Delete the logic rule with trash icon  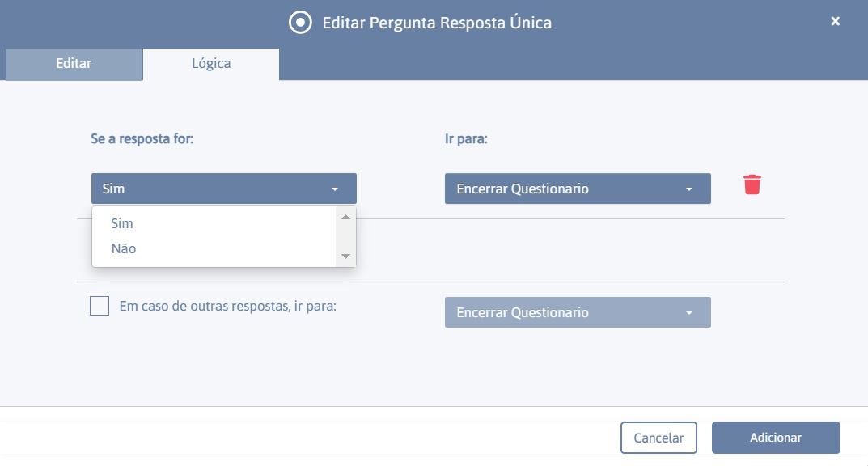[x=752, y=184]
